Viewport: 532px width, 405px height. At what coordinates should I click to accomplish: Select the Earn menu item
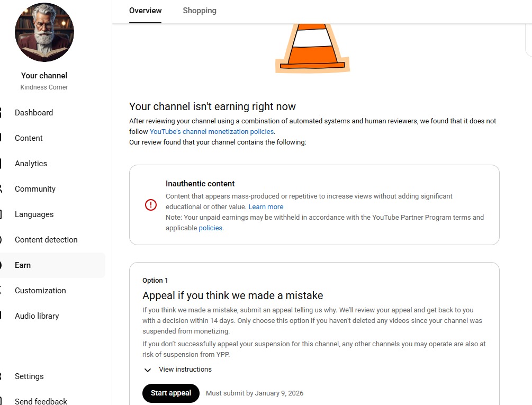coord(52,265)
